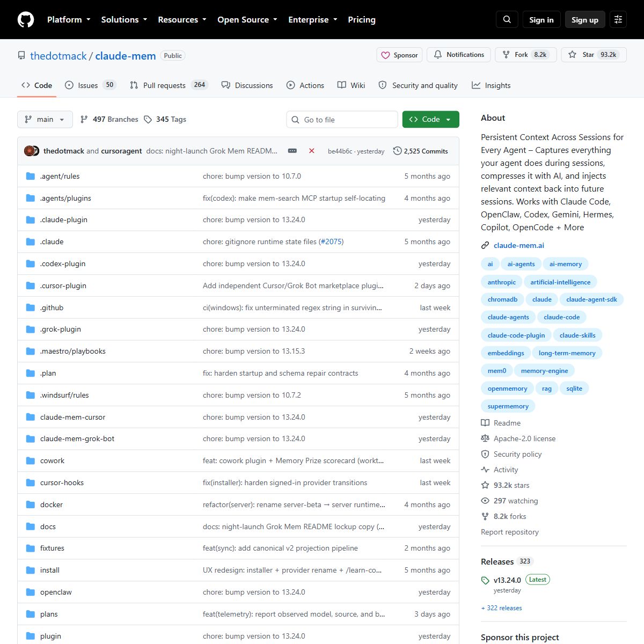Click the folder icon for cowork
This screenshot has width=644, height=644.
pyautogui.click(x=31, y=460)
